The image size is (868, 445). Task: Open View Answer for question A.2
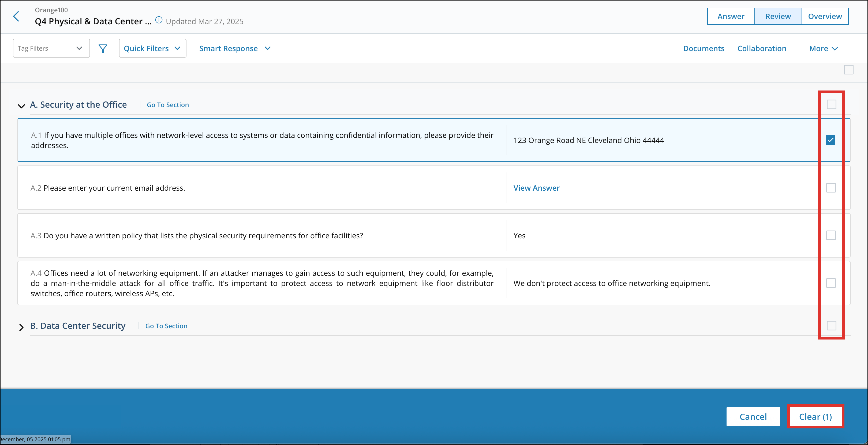click(536, 188)
